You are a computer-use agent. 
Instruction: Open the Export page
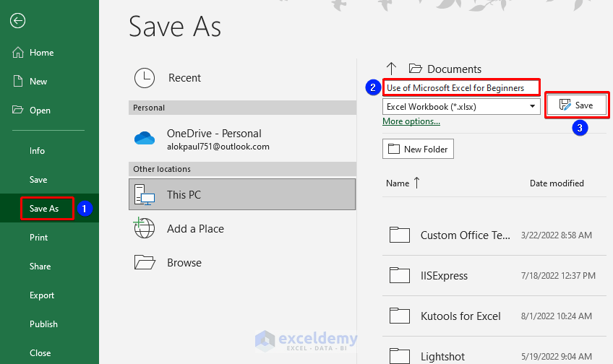coord(42,295)
